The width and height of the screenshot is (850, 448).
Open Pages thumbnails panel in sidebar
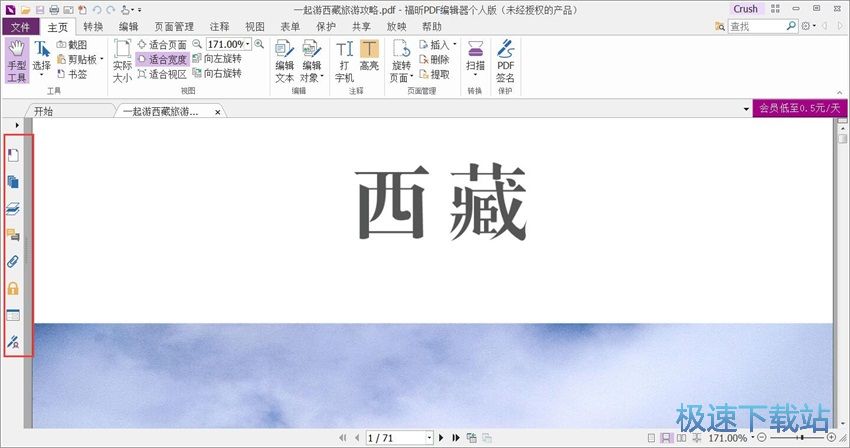tap(13, 182)
